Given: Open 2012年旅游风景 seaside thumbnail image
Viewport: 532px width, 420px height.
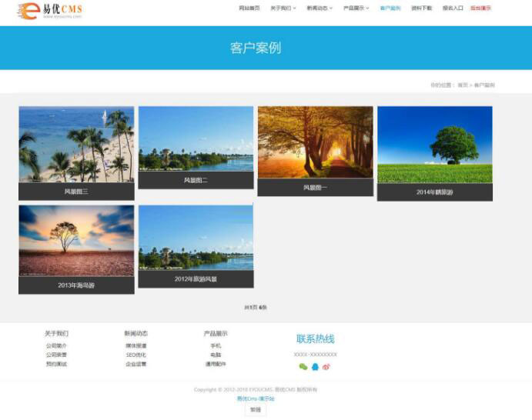Looking at the screenshot, I should (196, 238).
